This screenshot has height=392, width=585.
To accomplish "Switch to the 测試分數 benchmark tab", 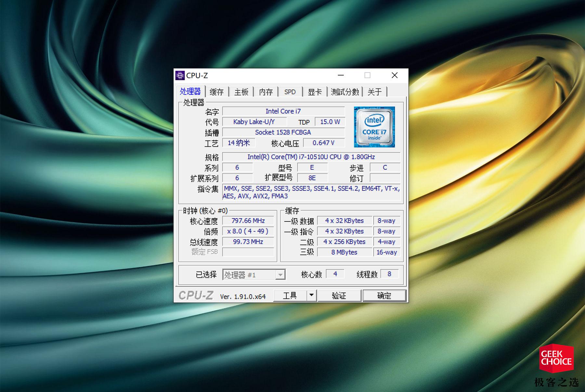I will pos(345,92).
